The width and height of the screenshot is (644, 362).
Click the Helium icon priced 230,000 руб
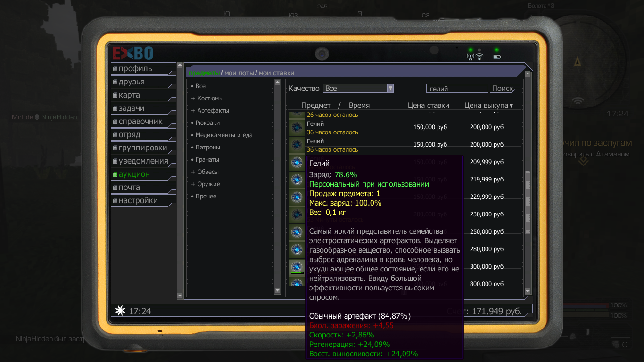[297, 214]
